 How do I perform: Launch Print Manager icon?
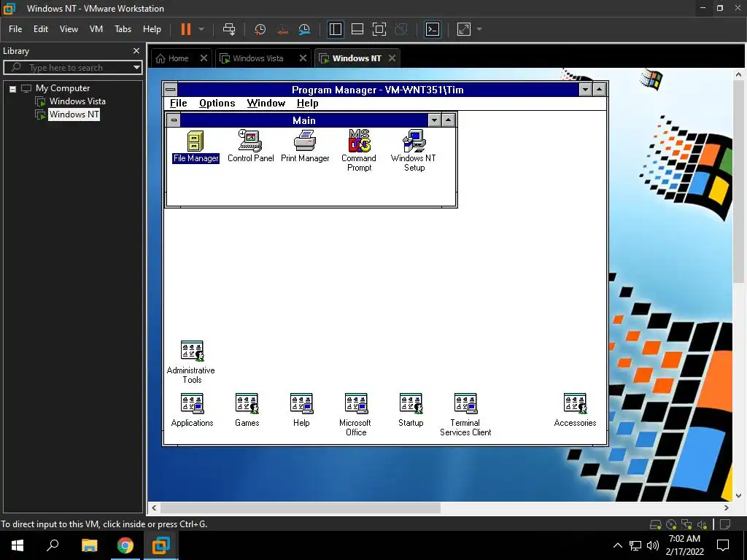[305, 147]
